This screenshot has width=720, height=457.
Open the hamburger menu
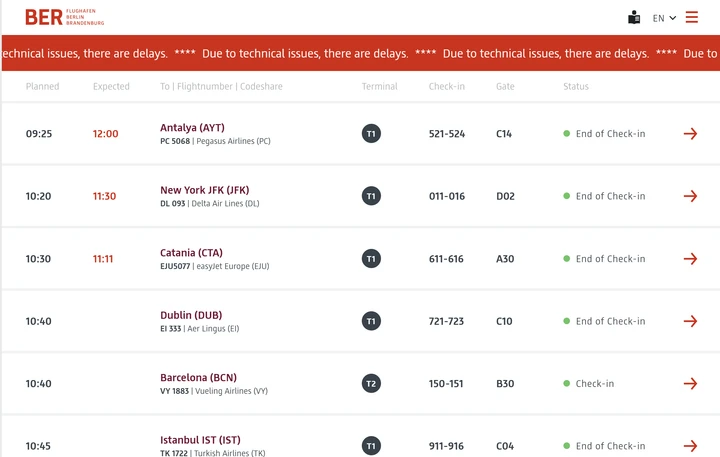(x=692, y=17)
